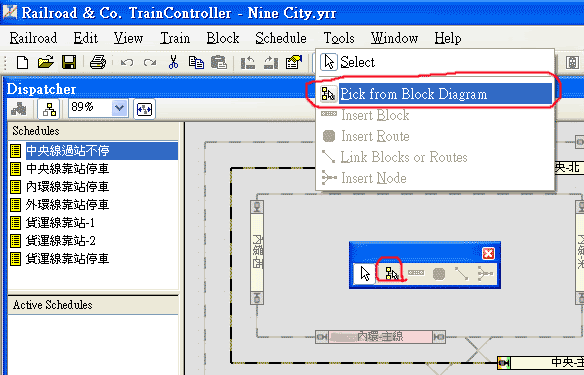Open file using the folder icon
Image resolution: width=584 pixels, height=375 pixels.
pos(45,62)
